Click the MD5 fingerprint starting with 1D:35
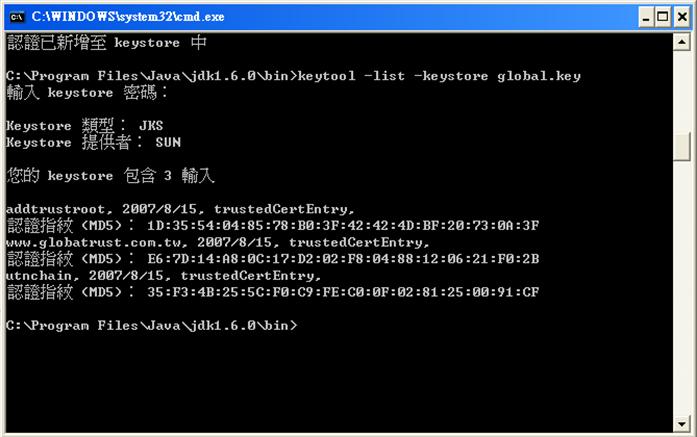This screenshot has height=437, width=697. 343,226
